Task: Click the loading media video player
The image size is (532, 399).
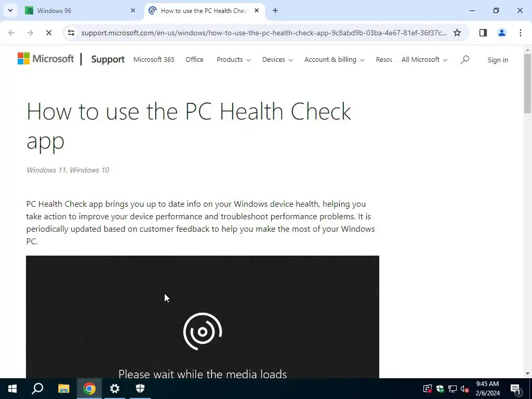Action: point(203,317)
